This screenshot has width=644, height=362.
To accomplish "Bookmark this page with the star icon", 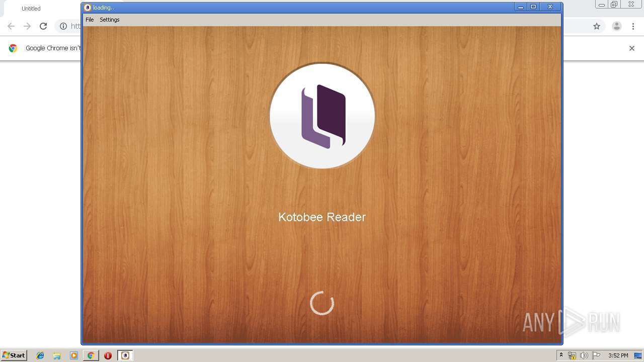I will (x=597, y=26).
